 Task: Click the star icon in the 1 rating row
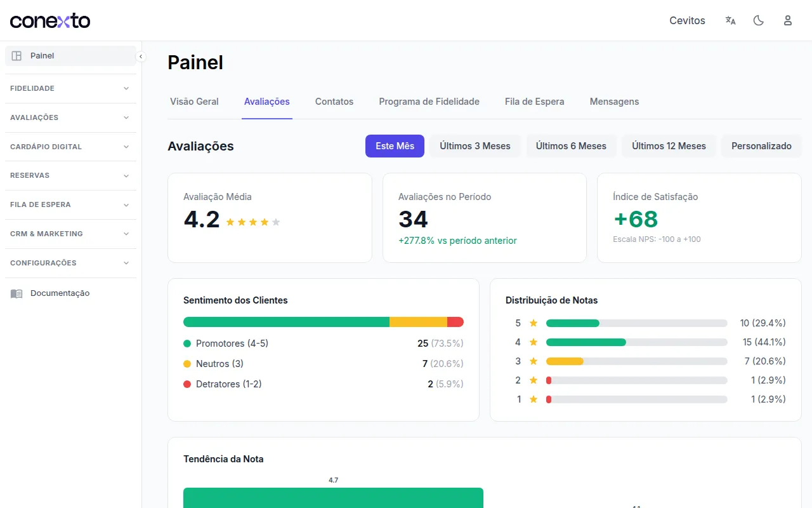(534, 399)
